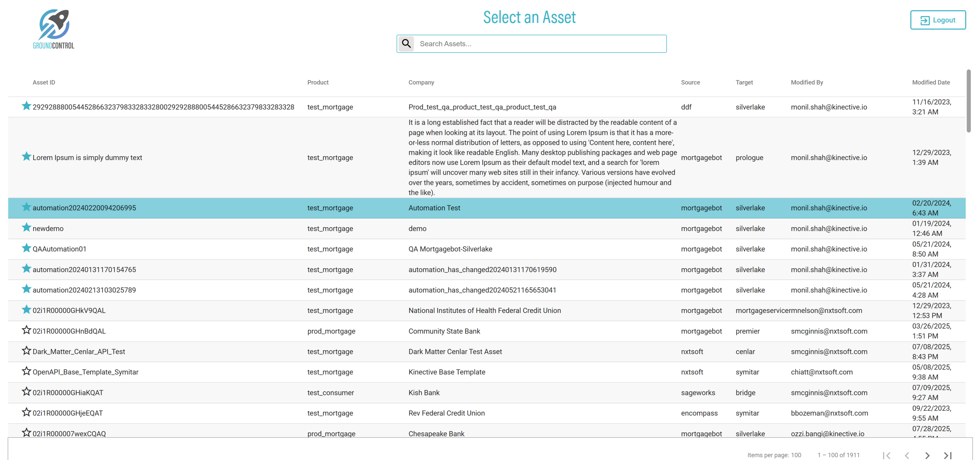Viewport: 980px width, 460px height.
Task: Sort by Company column header
Action: (x=421, y=82)
